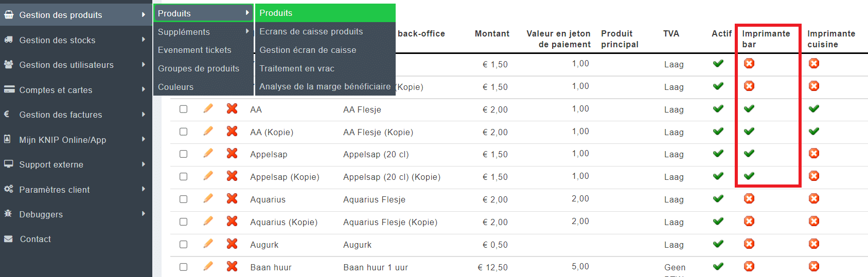Click the edit pencil for Augurk
Image resolution: width=868 pixels, height=277 pixels.
(208, 244)
